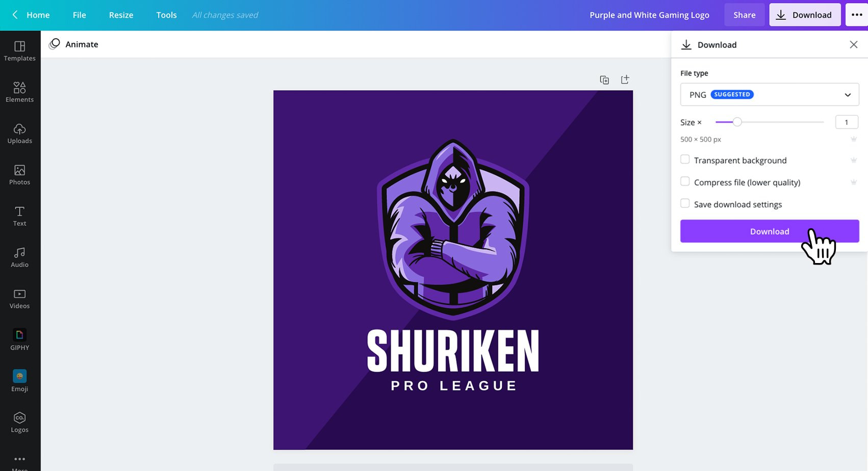This screenshot has width=868, height=471.
Task: Open the Emoji panel
Action: coord(19,380)
